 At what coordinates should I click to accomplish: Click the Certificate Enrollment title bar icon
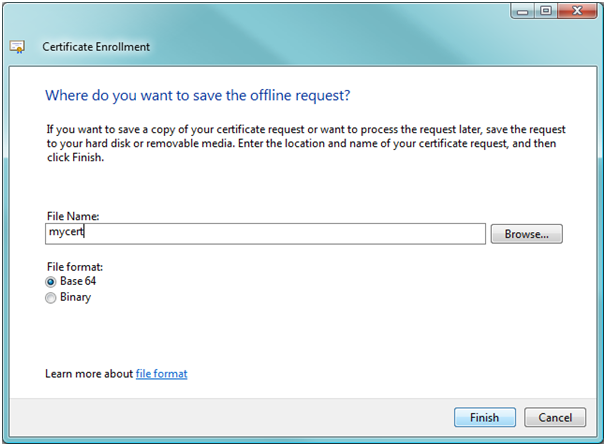click(17, 47)
